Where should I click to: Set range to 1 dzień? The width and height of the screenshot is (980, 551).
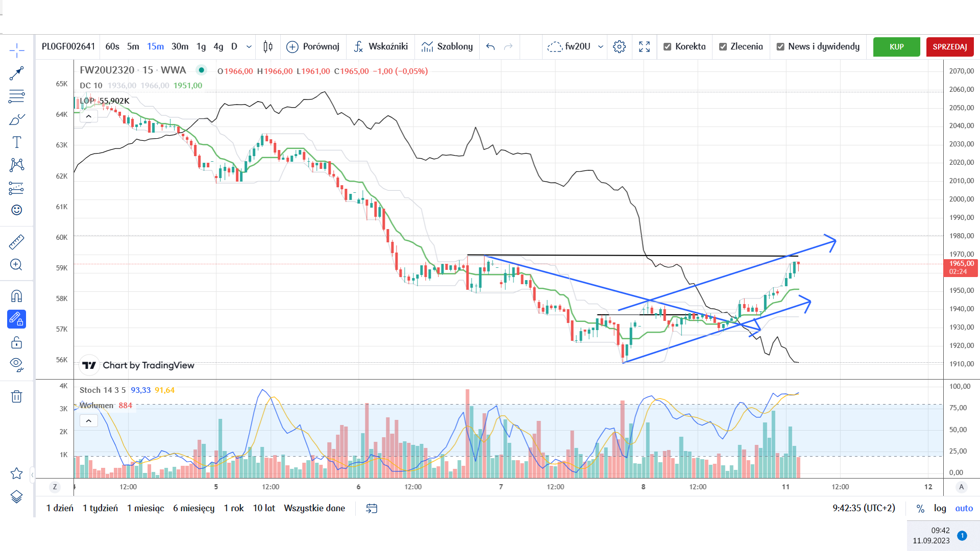click(x=60, y=508)
